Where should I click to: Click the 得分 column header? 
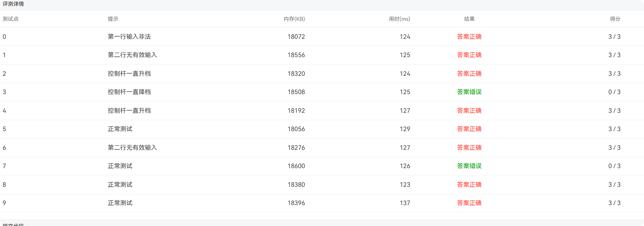click(x=615, y=19)
